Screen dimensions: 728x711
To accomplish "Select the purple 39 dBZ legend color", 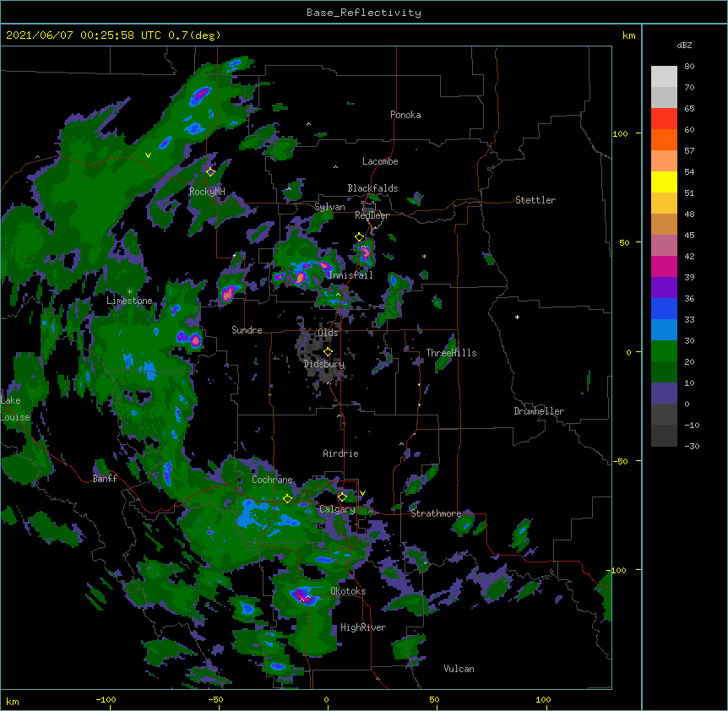I will [x=664, y=288].
